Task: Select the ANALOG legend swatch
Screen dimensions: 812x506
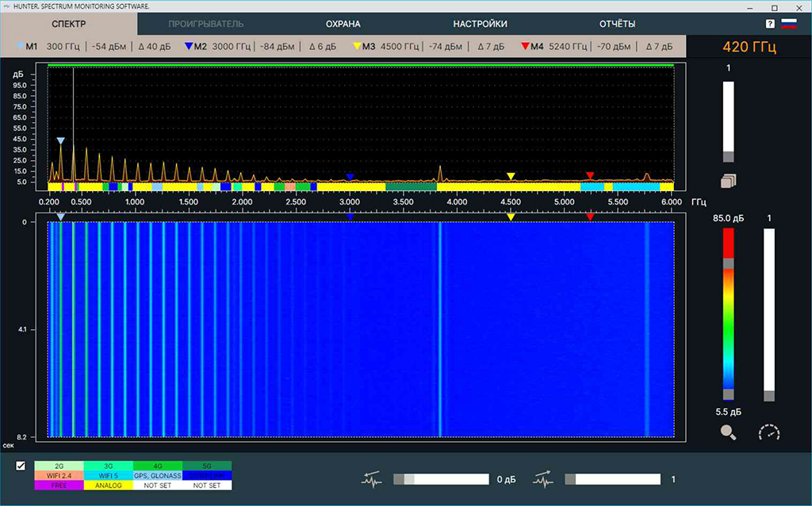Action: [x=108, y=485]
